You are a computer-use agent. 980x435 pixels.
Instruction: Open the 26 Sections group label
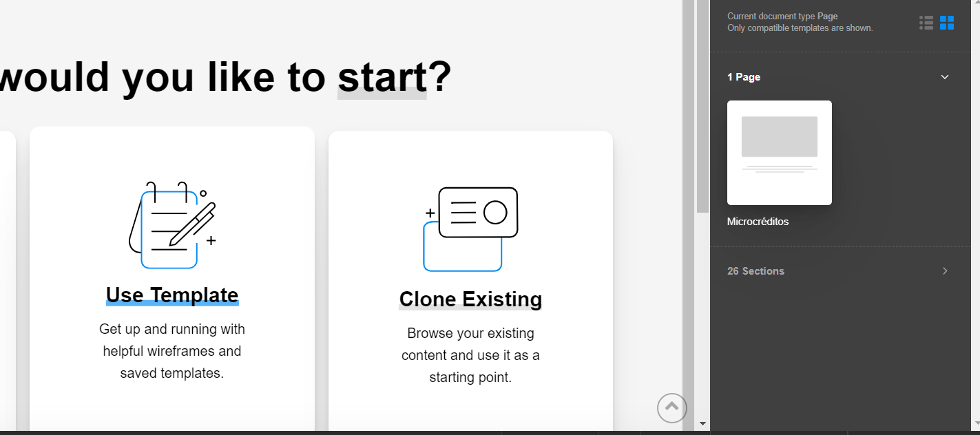(755, 271)
